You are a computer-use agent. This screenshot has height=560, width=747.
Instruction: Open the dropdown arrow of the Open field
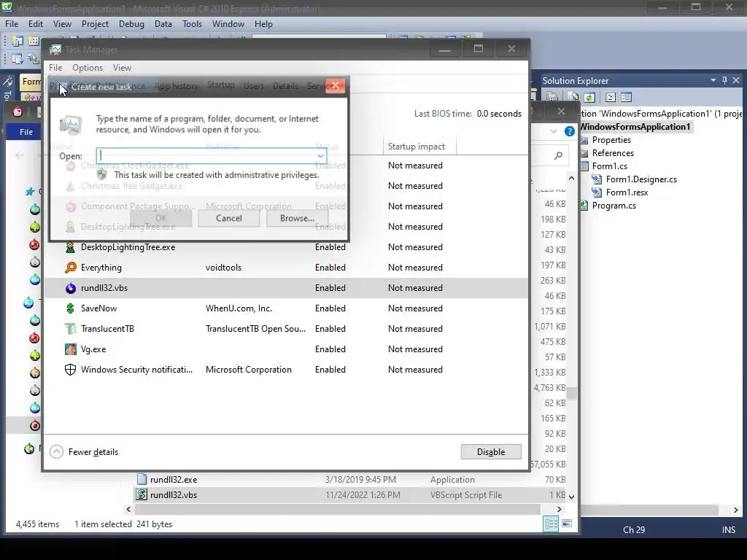321,156
